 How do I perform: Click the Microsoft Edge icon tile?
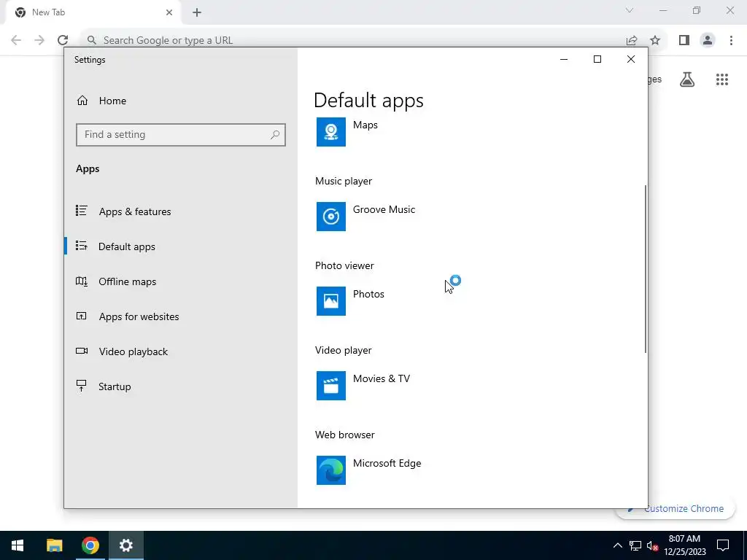330,470
